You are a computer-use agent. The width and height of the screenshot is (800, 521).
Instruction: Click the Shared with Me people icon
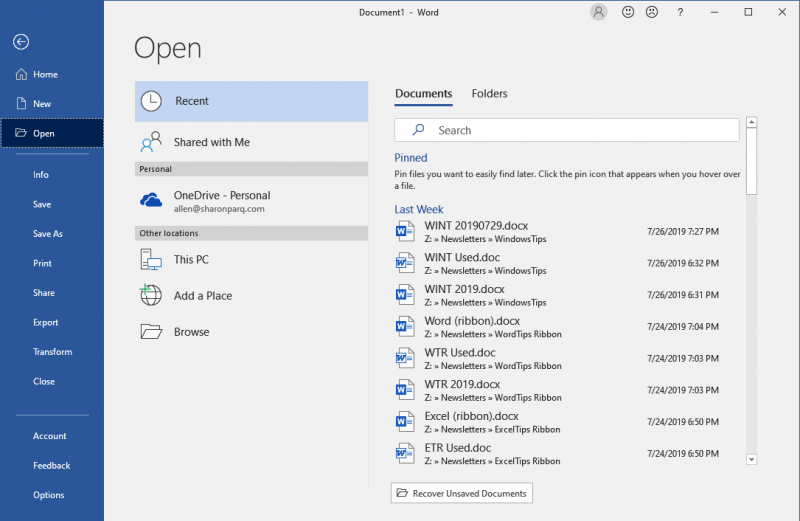tap(151, 142)
